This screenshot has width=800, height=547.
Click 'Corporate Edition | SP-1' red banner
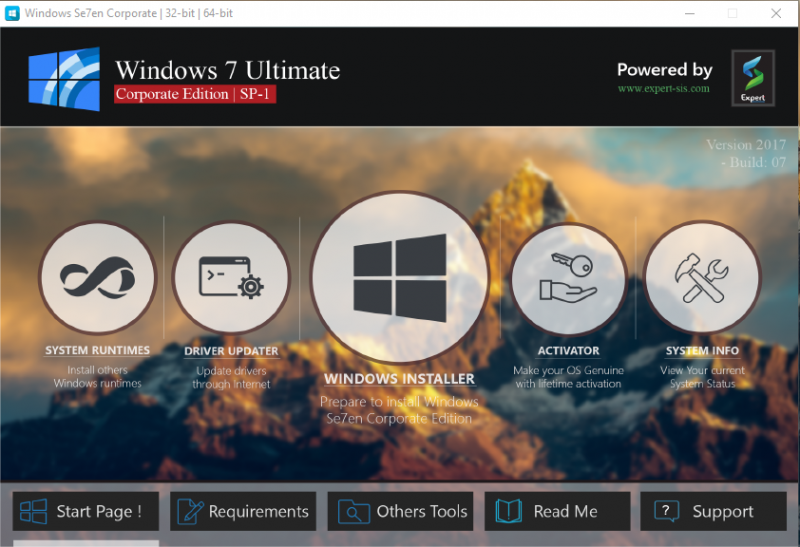click(195, 94)
